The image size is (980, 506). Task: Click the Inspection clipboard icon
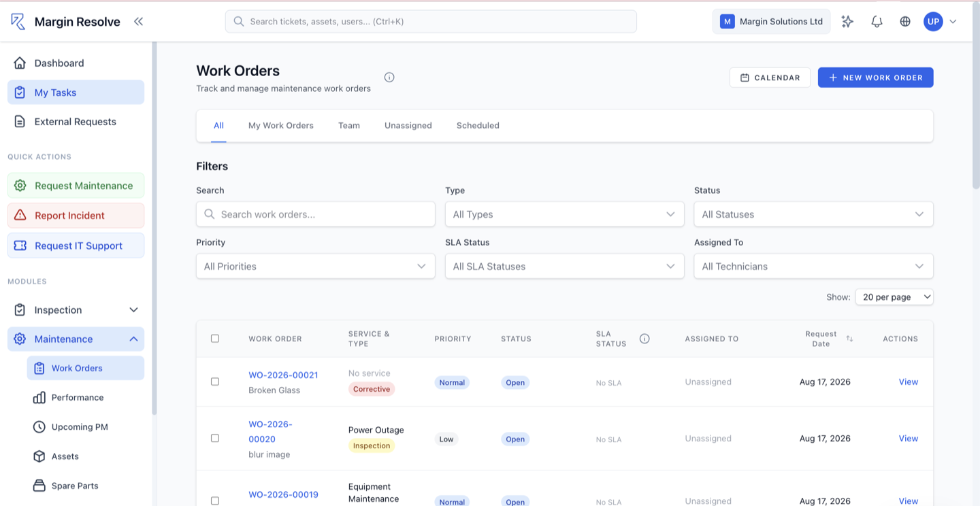click(x=20, y=309)
